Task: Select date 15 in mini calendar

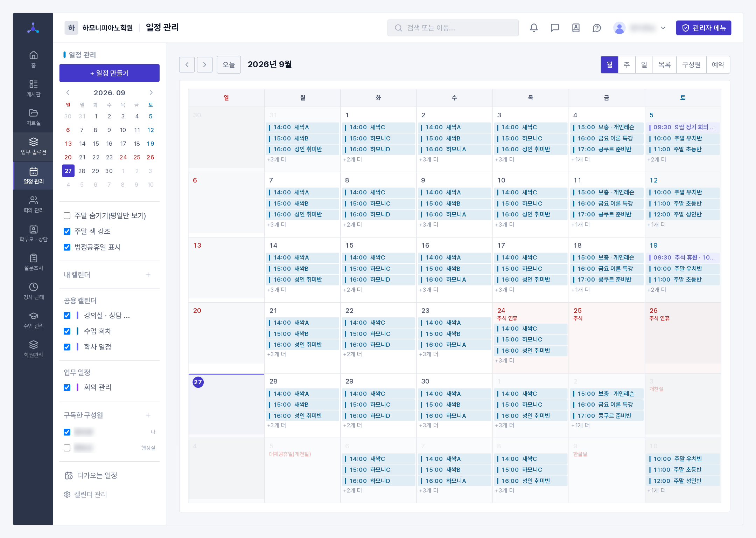Action: point(96,144)
